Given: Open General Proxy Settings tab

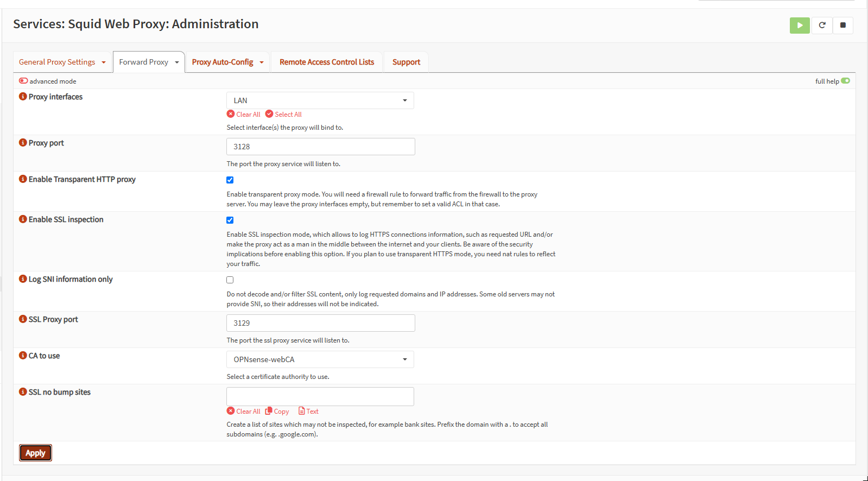Looking at the screenshot, I should (57, 62).
